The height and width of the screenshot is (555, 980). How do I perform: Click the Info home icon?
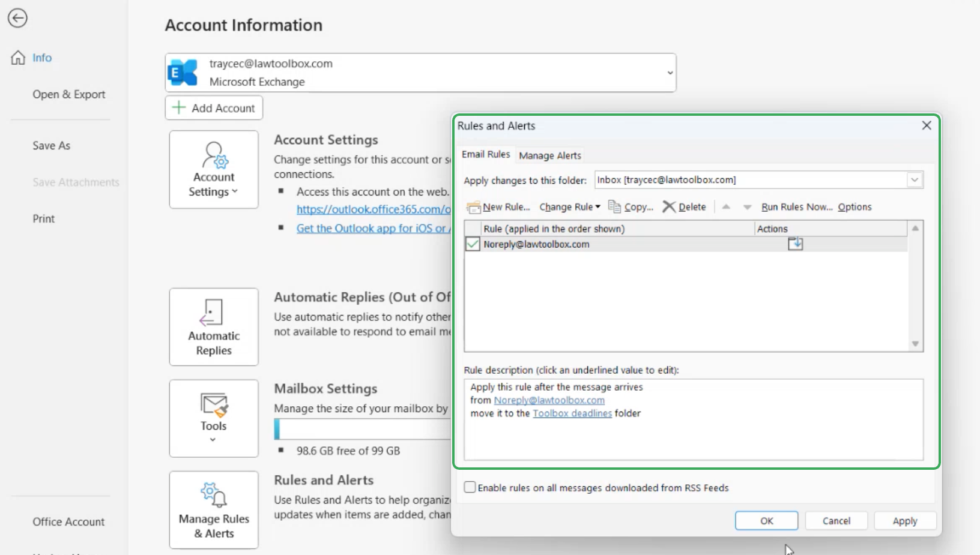(18, 58)
